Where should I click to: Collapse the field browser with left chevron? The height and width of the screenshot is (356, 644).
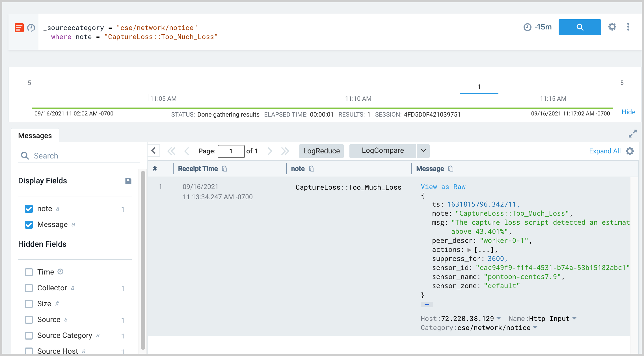click(x=154, y=151)
